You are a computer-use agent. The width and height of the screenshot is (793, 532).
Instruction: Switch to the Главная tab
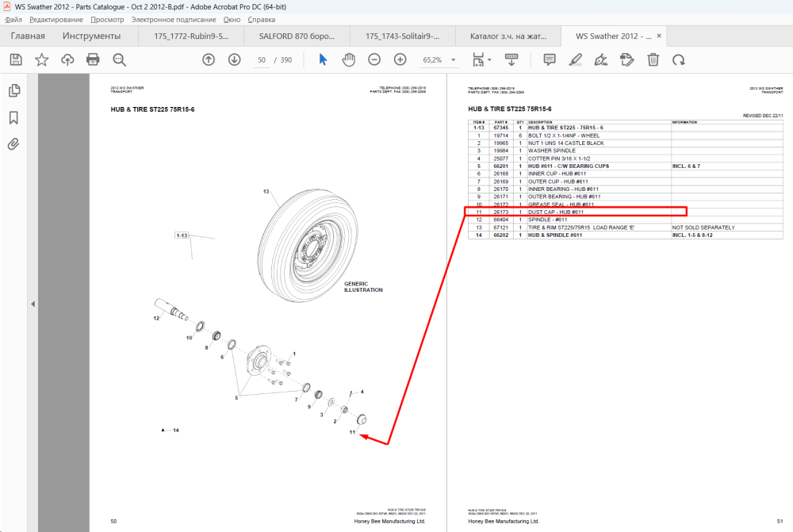point(28,36)
